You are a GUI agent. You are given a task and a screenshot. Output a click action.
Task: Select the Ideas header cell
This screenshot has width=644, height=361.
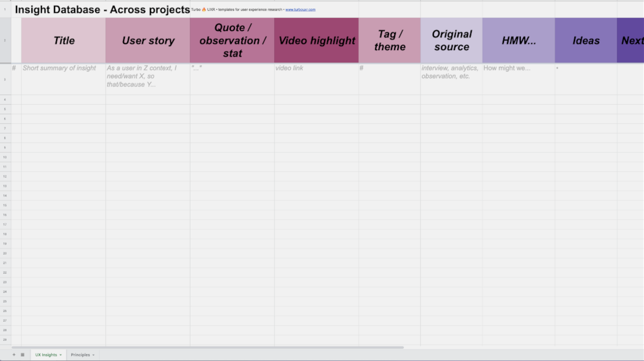point(585,40)
